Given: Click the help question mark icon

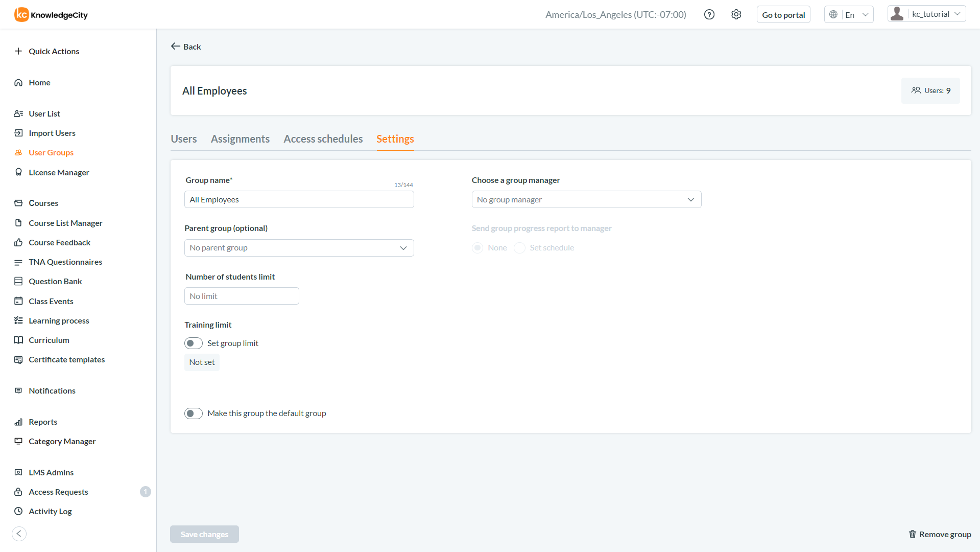Looking at the screenshot, I should pos(709,15).
